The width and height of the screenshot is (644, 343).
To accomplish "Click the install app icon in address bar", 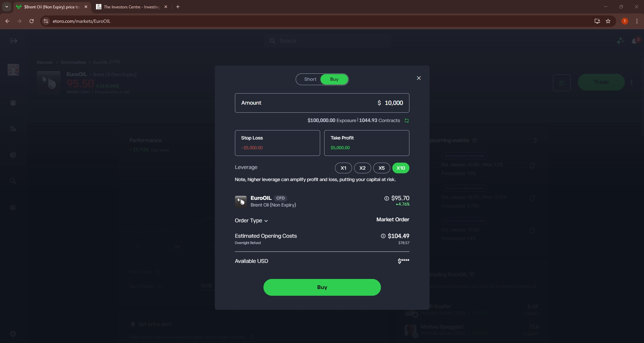I will (x=597, y=21).
